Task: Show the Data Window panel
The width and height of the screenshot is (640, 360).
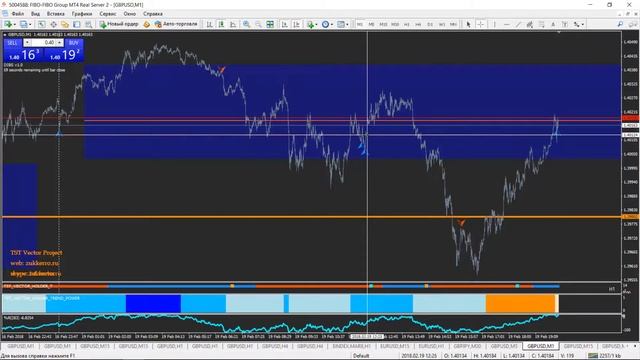Action: click(53, 24)
